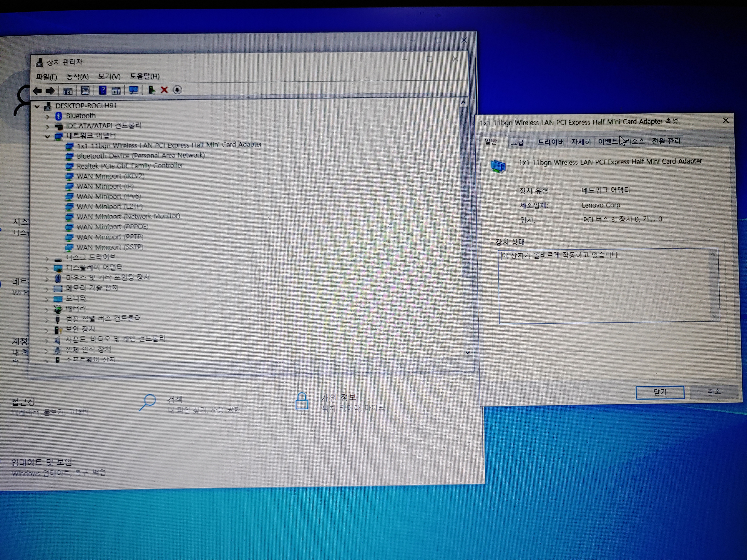
Task: Expand the 생체 인식 장치 category
Action: (47, 351)
